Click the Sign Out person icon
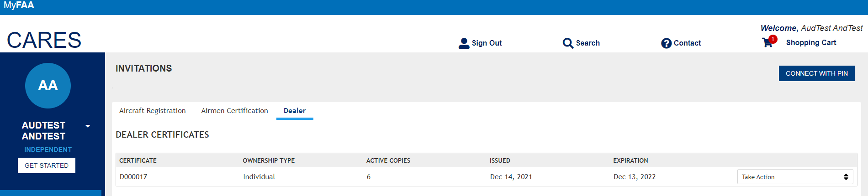This screenshot has height=196, width=868. click(x=464, y=43)
